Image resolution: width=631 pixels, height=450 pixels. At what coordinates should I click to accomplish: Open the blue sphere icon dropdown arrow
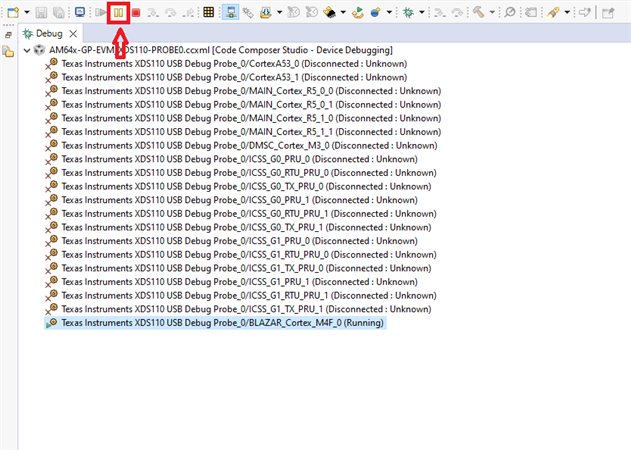click(x=389, y=12)
